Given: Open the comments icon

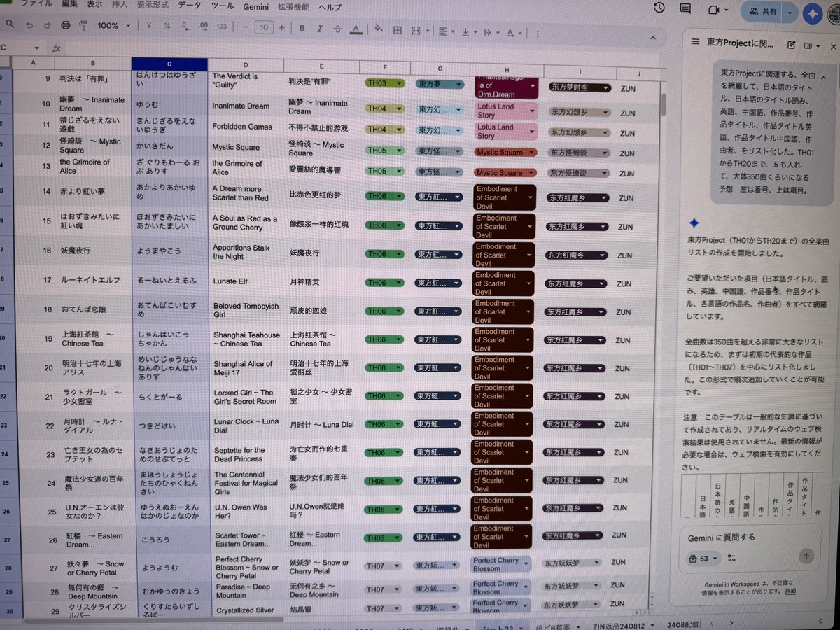Looking at the screenshot, I should click(686, 9).
